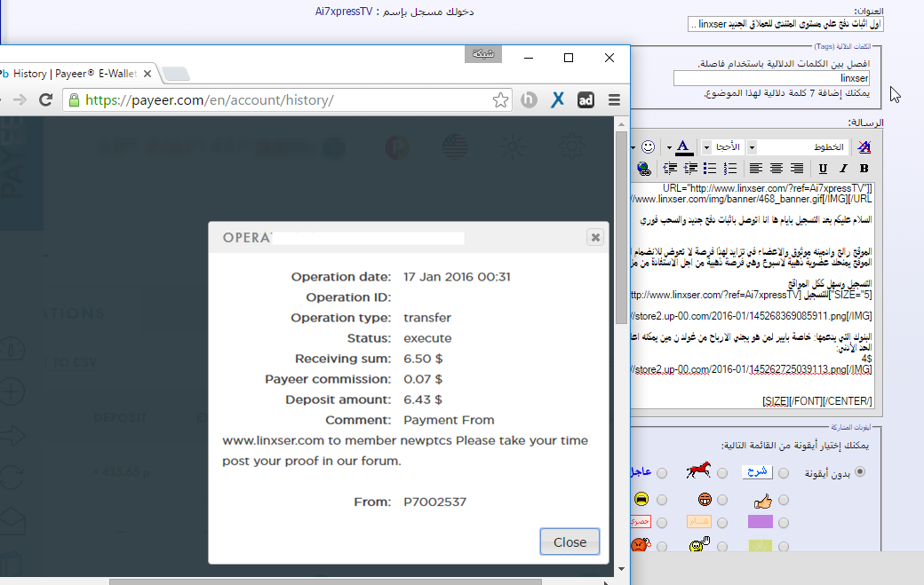This screenshot has width=924, height=585.
Task: Select the 'هام' post icon radio button
Action: coord(722,523)
